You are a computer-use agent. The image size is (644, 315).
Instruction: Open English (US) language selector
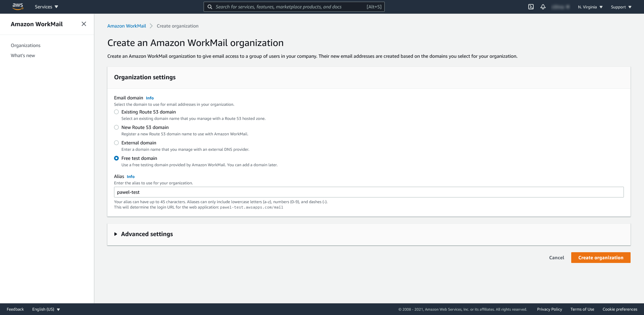[x=46, y=309]
